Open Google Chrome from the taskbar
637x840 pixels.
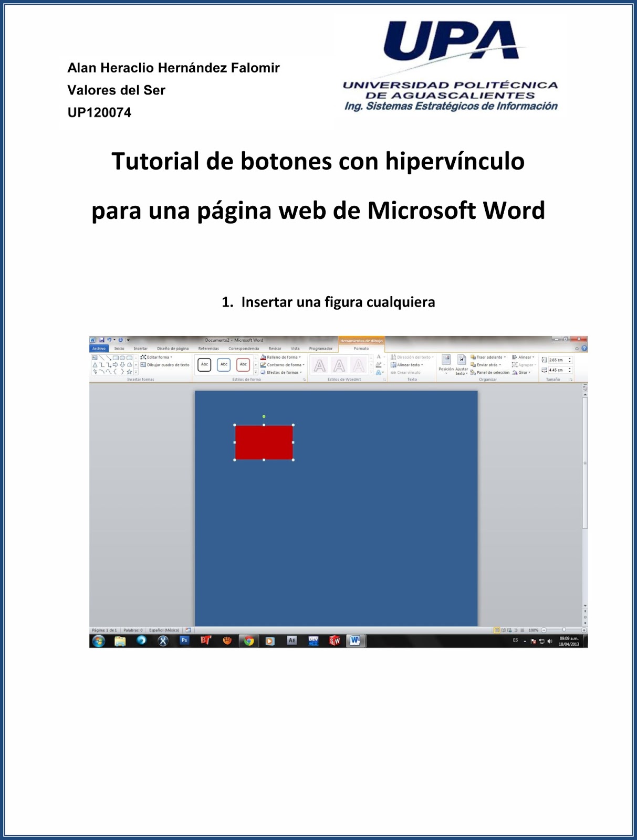[249, 640]
